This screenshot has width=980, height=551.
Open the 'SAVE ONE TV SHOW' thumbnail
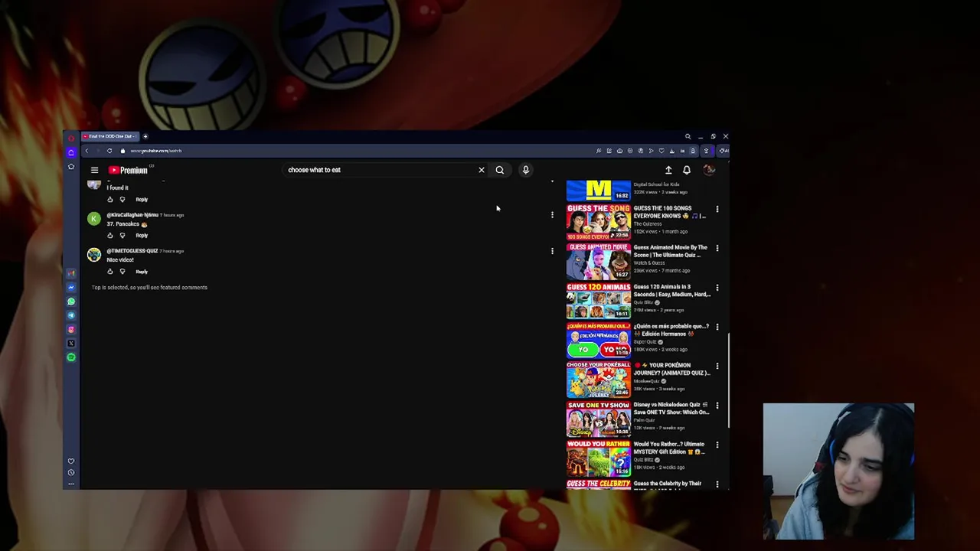(599, 418)
